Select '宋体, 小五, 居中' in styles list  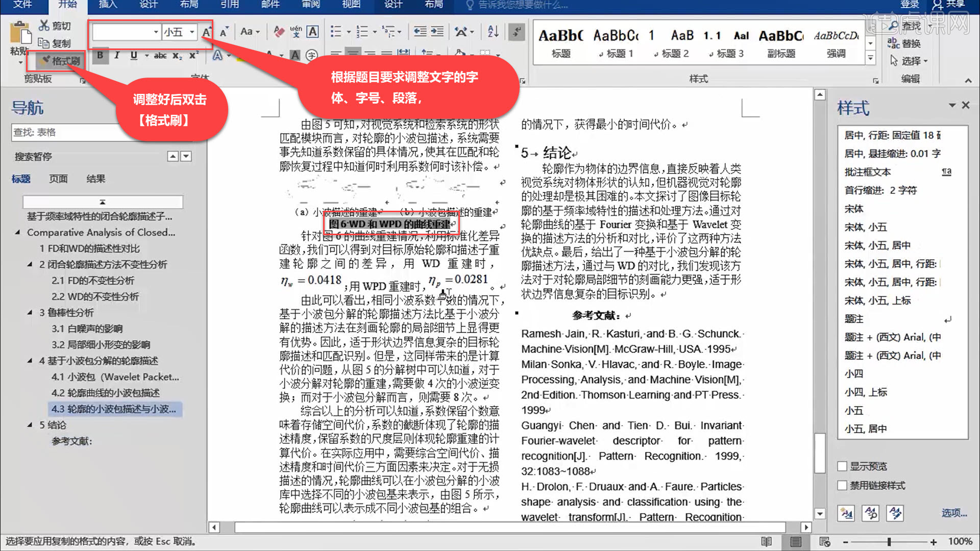pyautogui.click(x=877, y=245)
